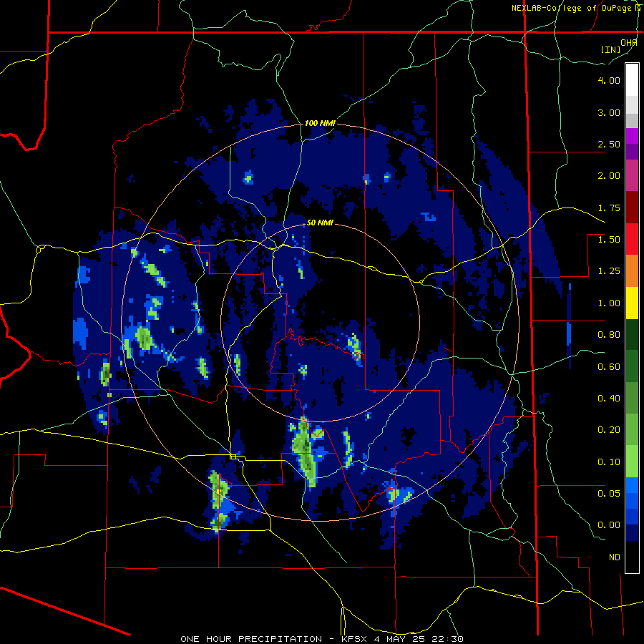Click the 0.60 legend value
The image size is (644, 644).
(x=609, y=367)
